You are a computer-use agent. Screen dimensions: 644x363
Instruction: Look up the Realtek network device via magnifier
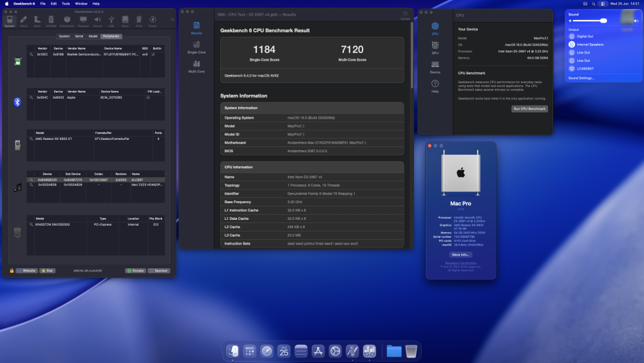coord(31,54)
